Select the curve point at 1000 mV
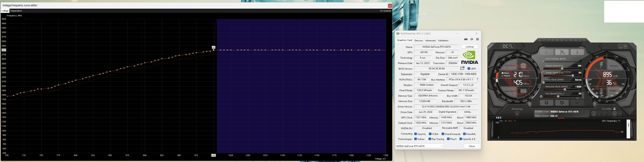 pos(214,50)
